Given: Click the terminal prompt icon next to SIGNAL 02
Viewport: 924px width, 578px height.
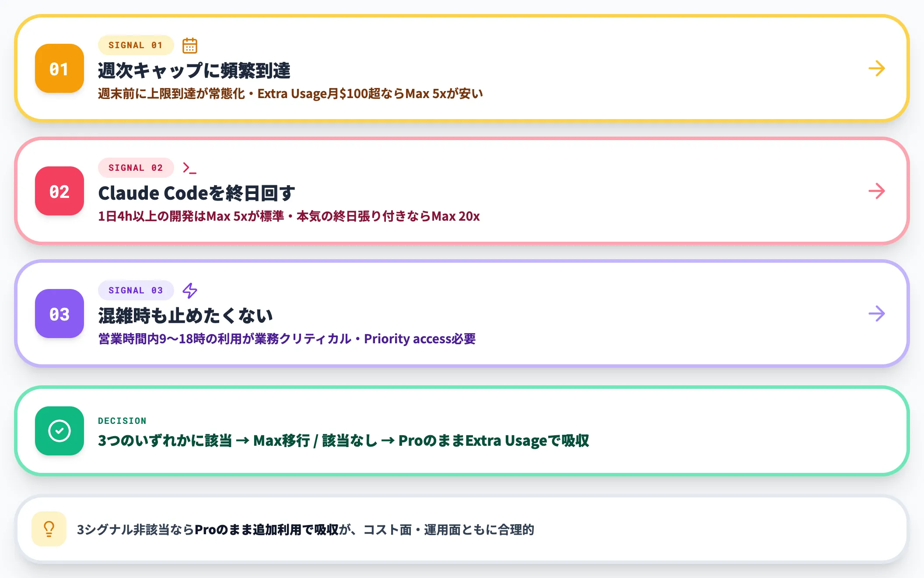Looking at the screenshot, I should (x=190, y=168).
